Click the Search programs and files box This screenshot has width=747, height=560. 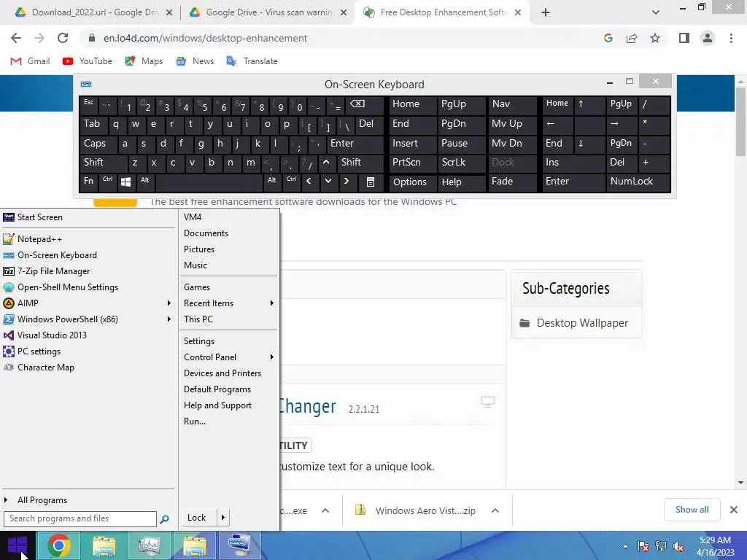(x=80, y=518)
